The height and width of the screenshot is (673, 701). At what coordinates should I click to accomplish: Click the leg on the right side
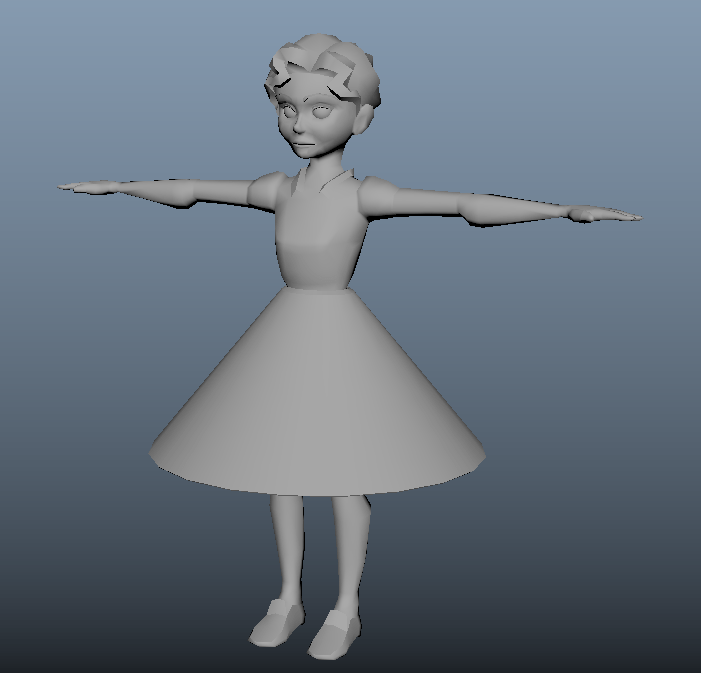point(349,550)
